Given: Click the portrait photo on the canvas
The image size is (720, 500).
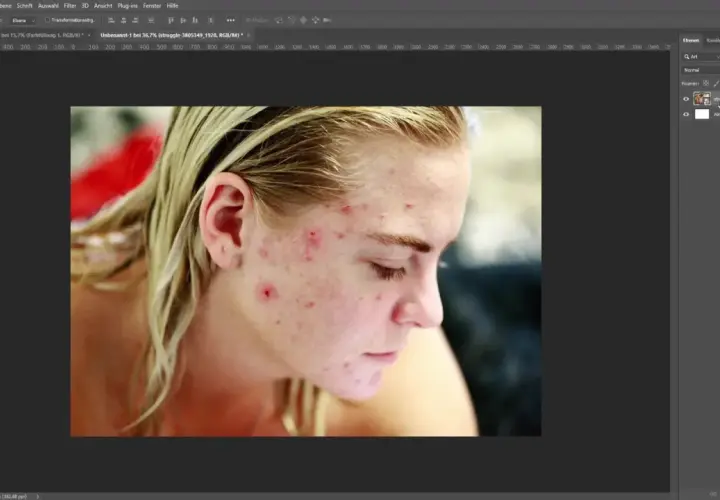Looking at the screenshot, I should point(306,271).
